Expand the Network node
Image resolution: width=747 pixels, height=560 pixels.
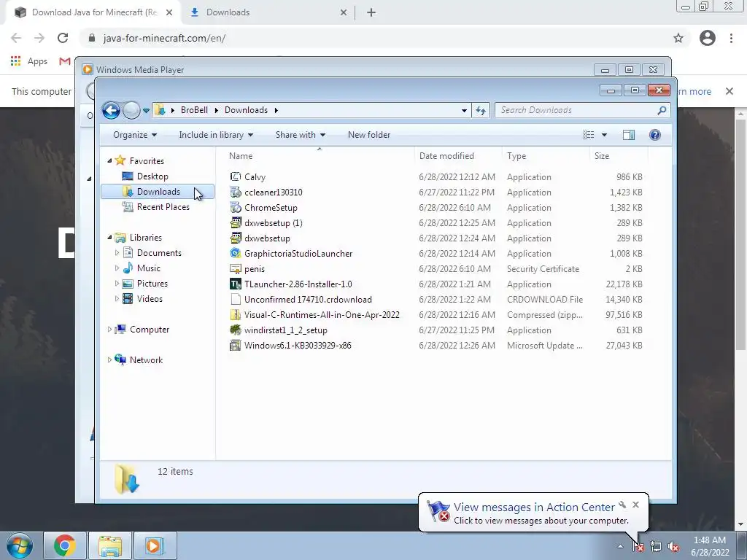click(x=109, y=360)
